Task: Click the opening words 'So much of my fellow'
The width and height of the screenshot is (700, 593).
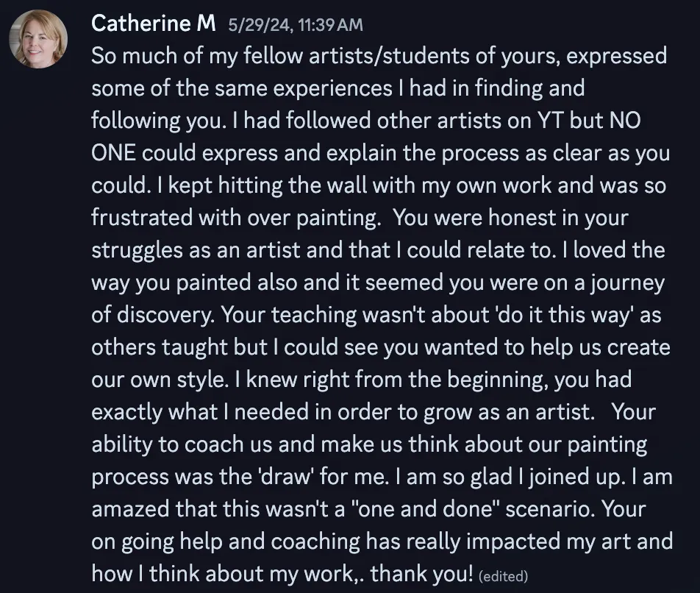Action: click(x=197, y=56)
